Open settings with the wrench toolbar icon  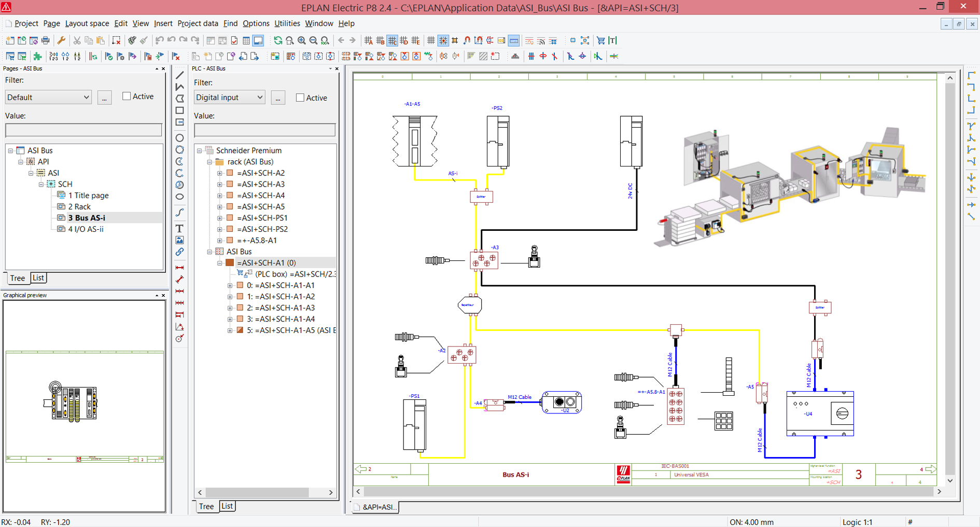pos(62,40)
